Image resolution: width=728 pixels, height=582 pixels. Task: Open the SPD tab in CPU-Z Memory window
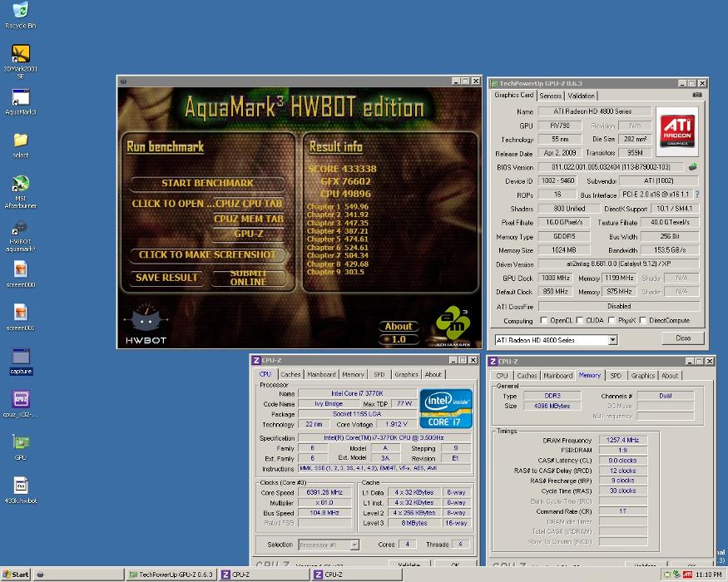pyautogui.click(x=616, y=376)
